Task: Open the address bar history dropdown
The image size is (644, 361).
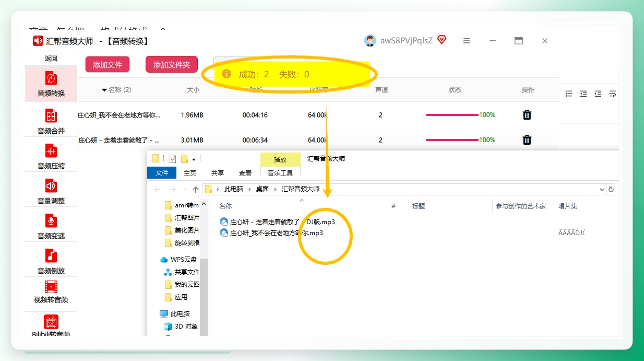Action: click(602, 189)
